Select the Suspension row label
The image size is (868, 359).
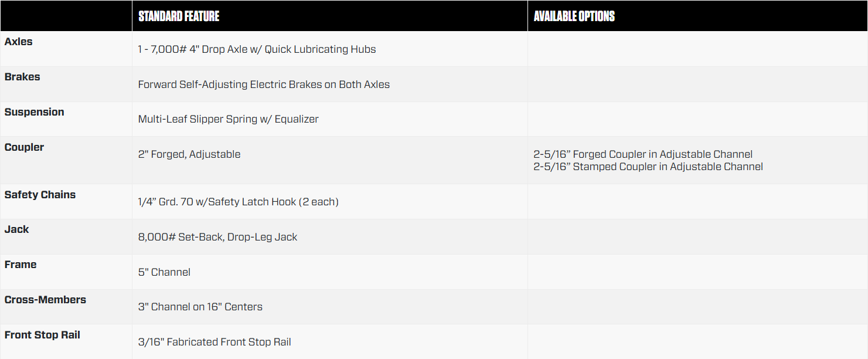click(34, 112)
